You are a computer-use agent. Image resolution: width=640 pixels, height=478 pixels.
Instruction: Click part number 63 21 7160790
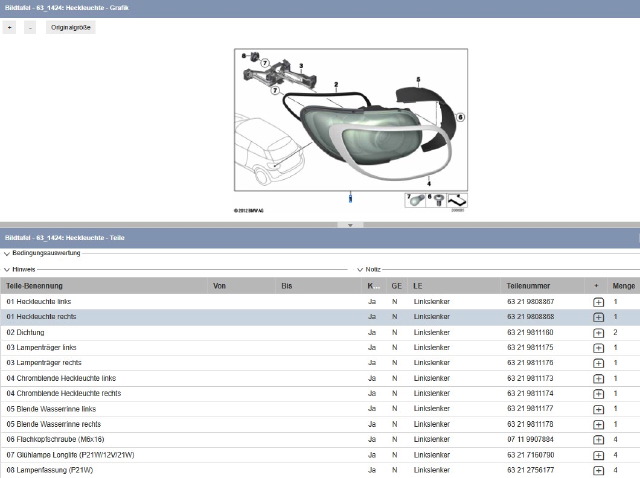[531, 455]
